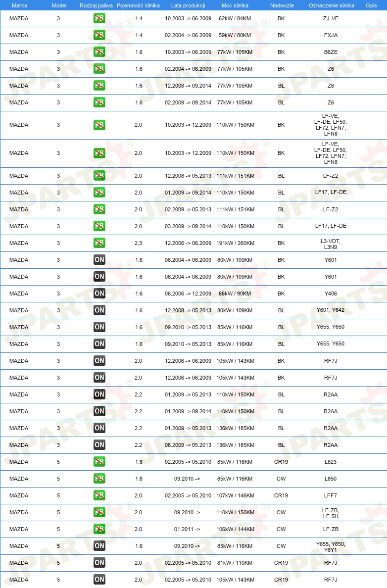Click petrol icon in 02.2009 Z6 row
This screenshot has width=387, height=588.
click(99, 102)
